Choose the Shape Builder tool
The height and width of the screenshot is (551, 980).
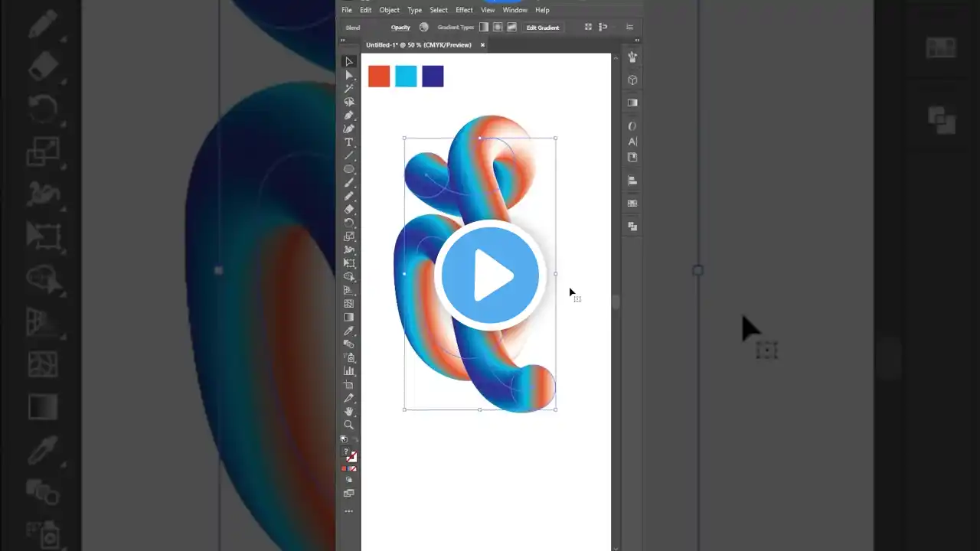(349, 276)
